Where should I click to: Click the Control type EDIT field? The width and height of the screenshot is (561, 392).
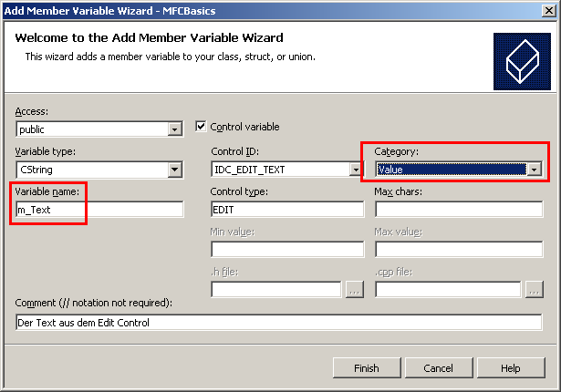[x=287, y=210]
